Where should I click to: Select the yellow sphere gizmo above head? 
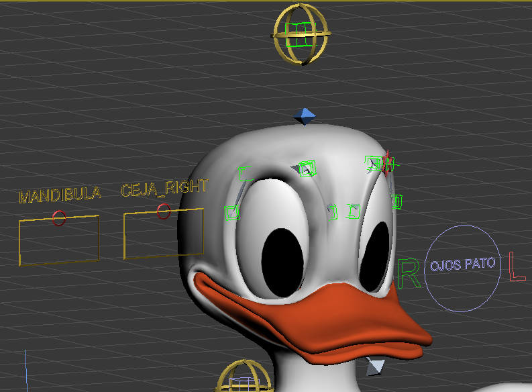tap(301, 34)
